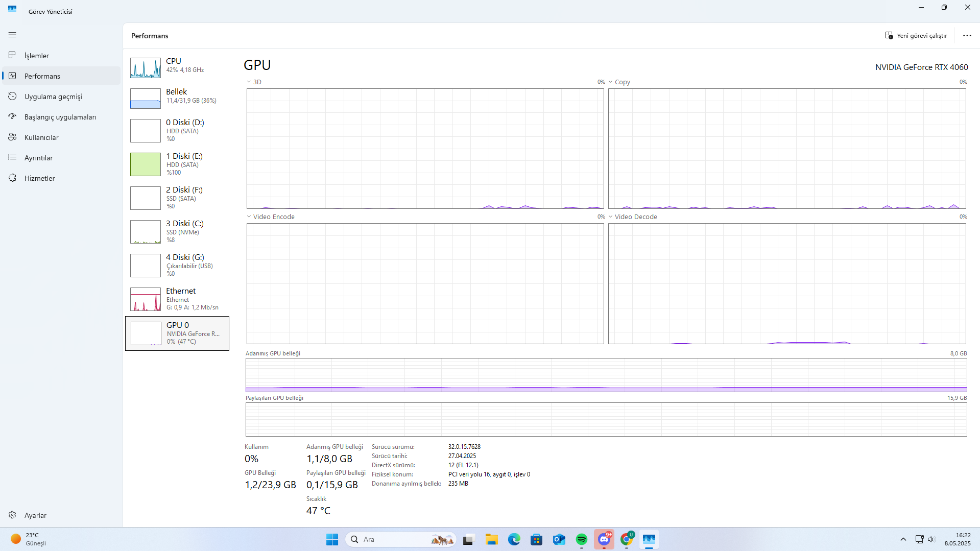The width and height of the screenshot is (980, 551).
Task: Select 0 Diski (D:) item
Action: tap(177, 131)
